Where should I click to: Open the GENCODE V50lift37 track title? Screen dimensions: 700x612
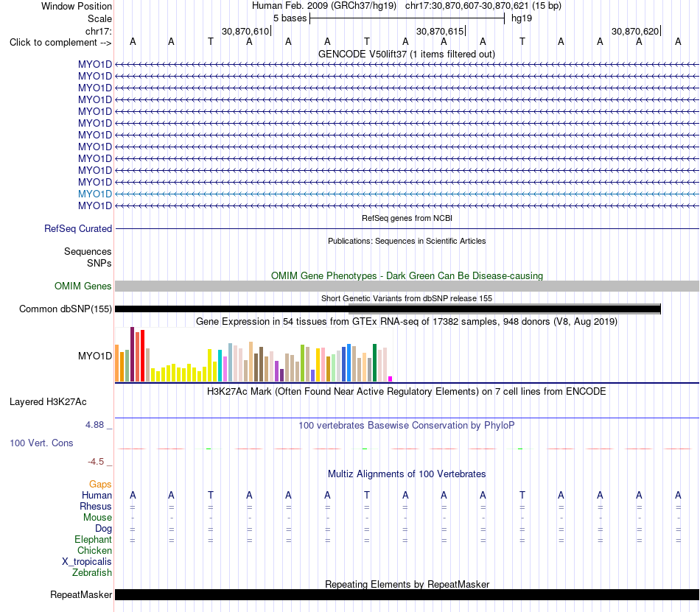(406, 54)
